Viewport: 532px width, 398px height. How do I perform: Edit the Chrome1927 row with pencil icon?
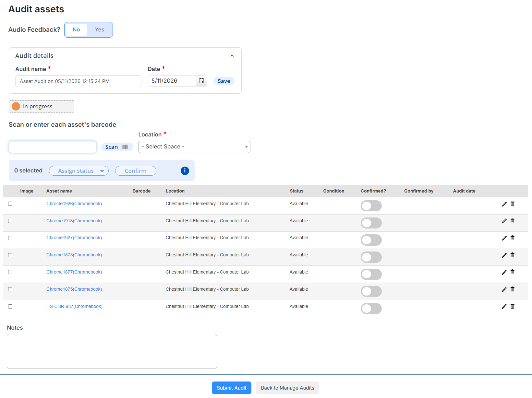504,238
